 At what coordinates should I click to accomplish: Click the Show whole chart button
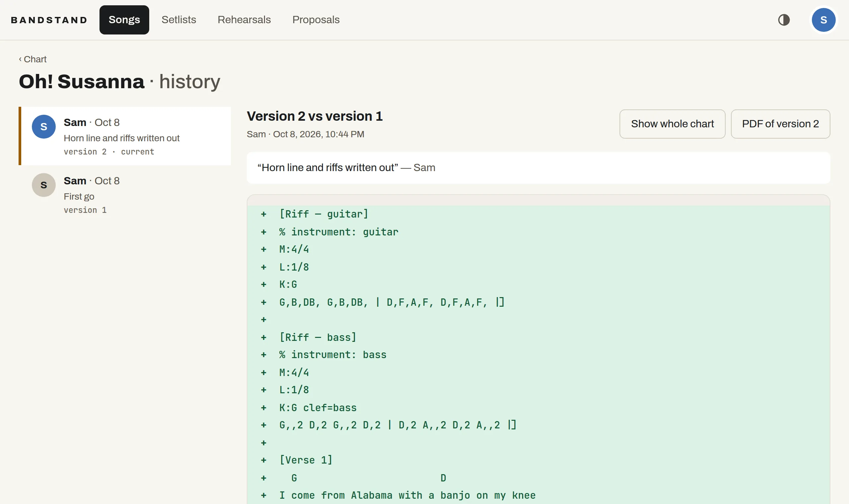pos(672,124)
